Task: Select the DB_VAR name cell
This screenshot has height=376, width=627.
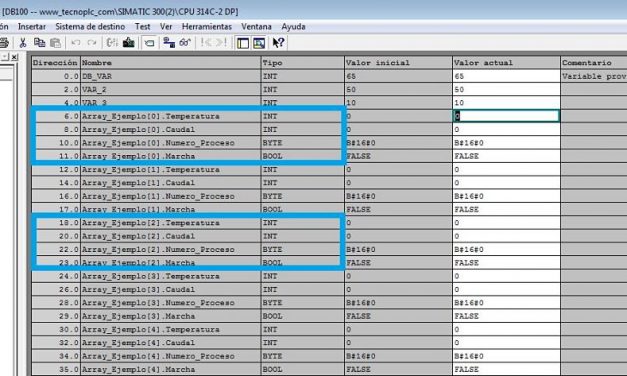Action: (x=170, y=76)
